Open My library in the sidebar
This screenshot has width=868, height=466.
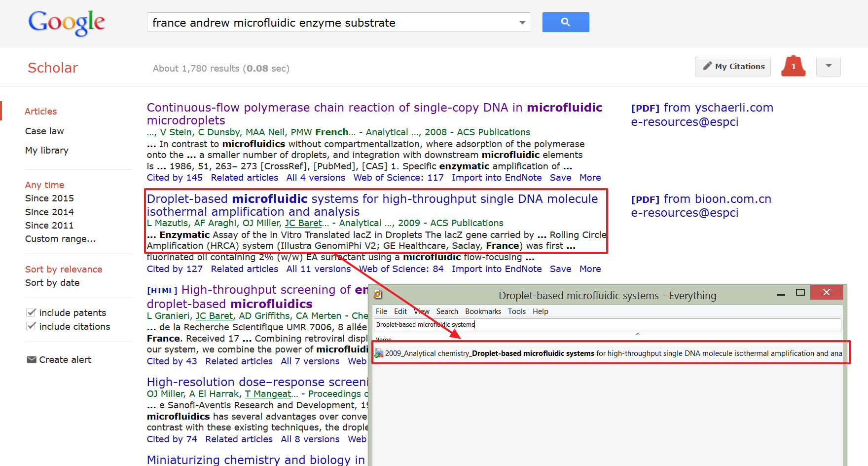coord(47,151)
